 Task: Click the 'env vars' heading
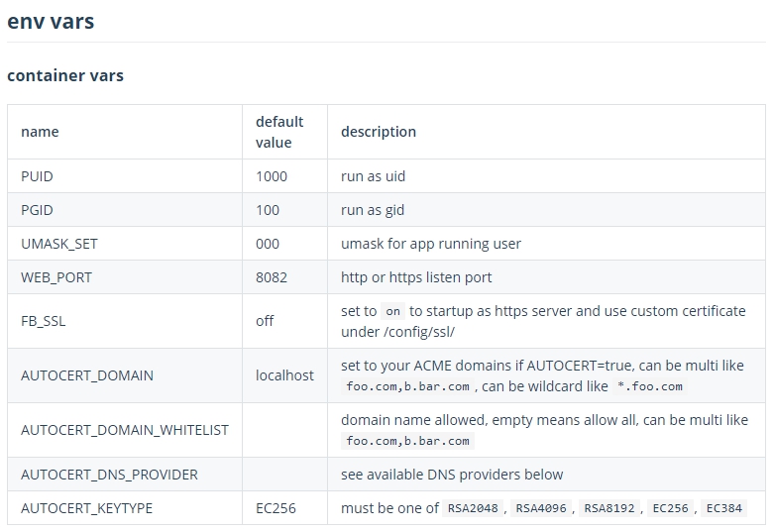[51, 21]
